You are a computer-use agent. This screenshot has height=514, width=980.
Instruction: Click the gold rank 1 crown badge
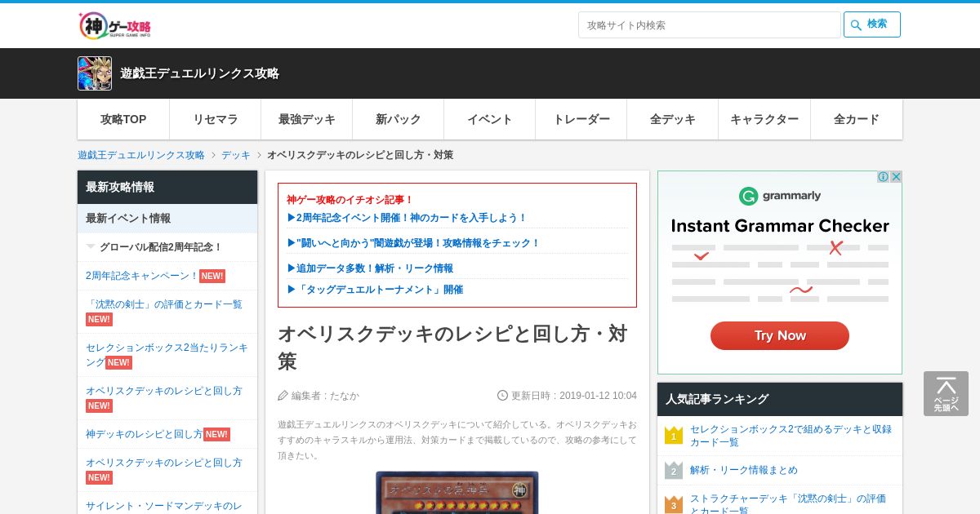(674, 436)
